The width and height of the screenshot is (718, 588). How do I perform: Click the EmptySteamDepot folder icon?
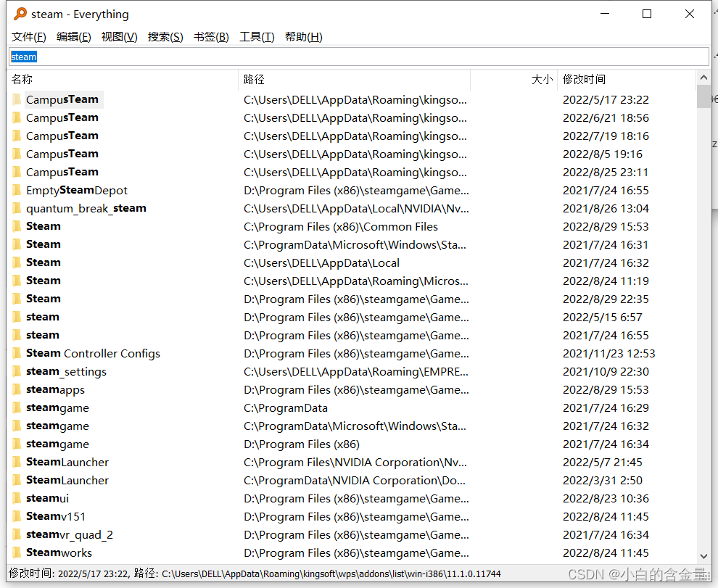click(x=17, y=190)
